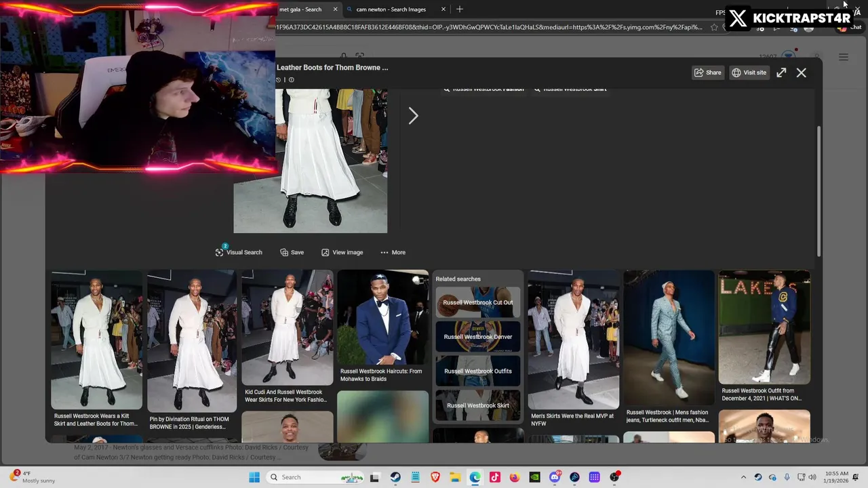Open Discord from the taskbar
The width and height of the screenshot is (868, 488).
[555, 477]
